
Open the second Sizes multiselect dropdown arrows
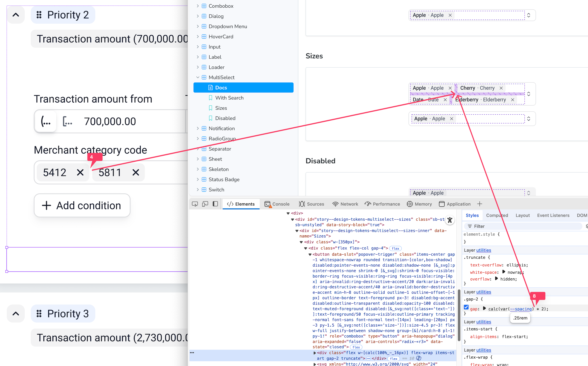[529, 119]
